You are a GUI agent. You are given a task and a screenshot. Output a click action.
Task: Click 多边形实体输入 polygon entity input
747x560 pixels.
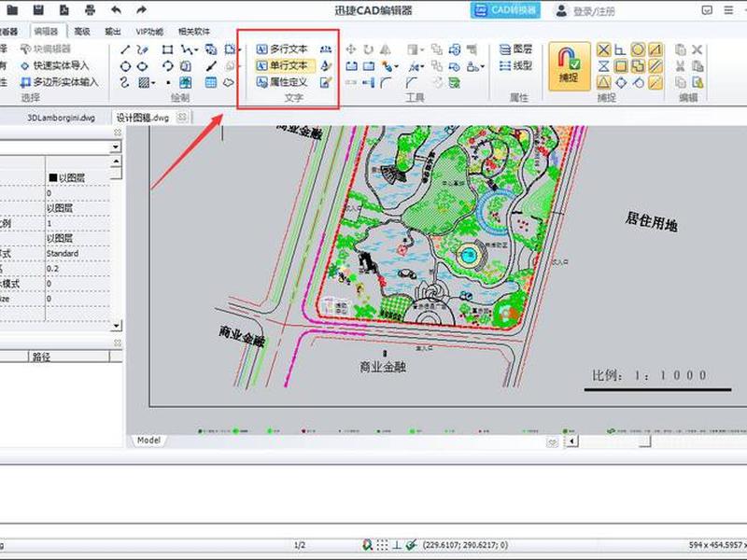(x=60, y=82)
